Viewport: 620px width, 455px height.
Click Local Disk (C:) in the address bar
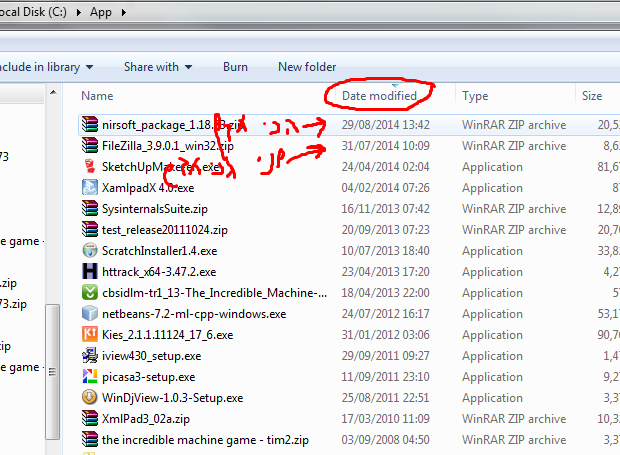tap(33, 12)
